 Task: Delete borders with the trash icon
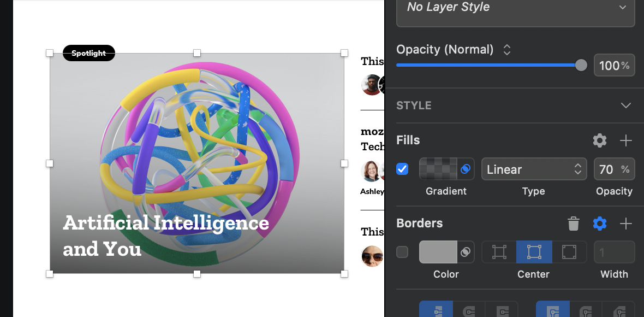point(574,224)
